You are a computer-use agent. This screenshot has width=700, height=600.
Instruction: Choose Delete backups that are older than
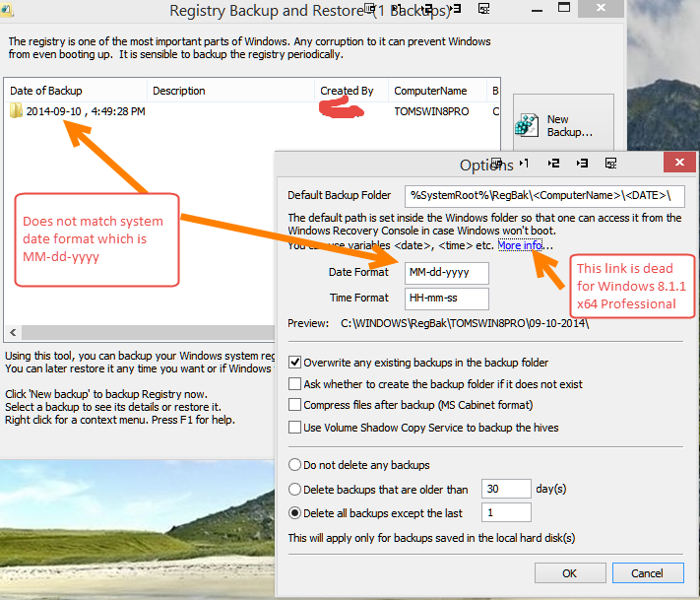pos(295,489)
